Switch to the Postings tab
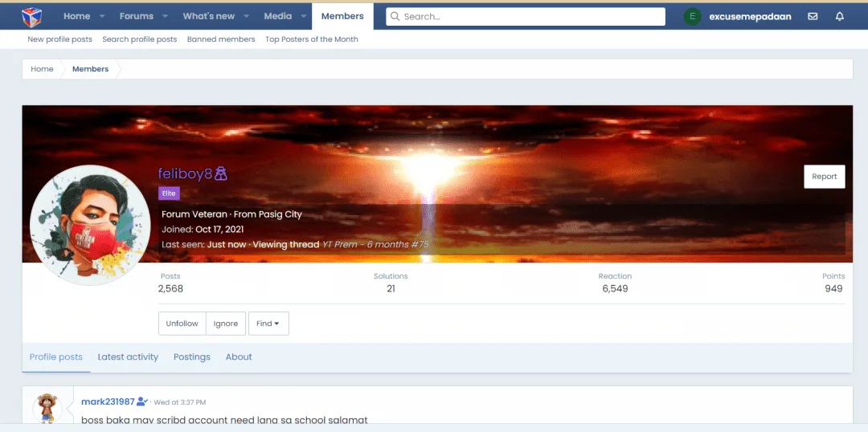This screenshot has height=432, width=868. point(192,357)
